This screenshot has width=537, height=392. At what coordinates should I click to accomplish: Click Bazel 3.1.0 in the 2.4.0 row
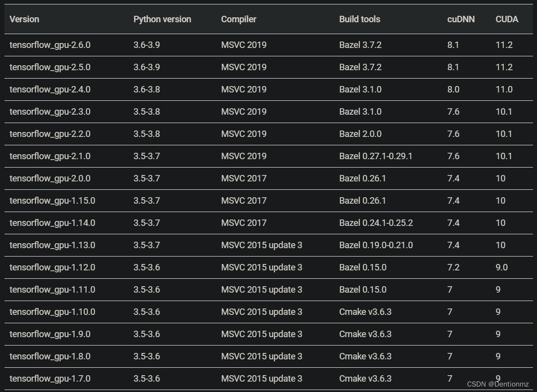(360, 89)
